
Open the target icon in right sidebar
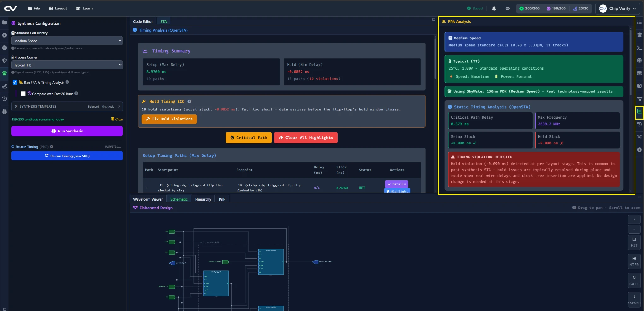[x=639, y=60]
